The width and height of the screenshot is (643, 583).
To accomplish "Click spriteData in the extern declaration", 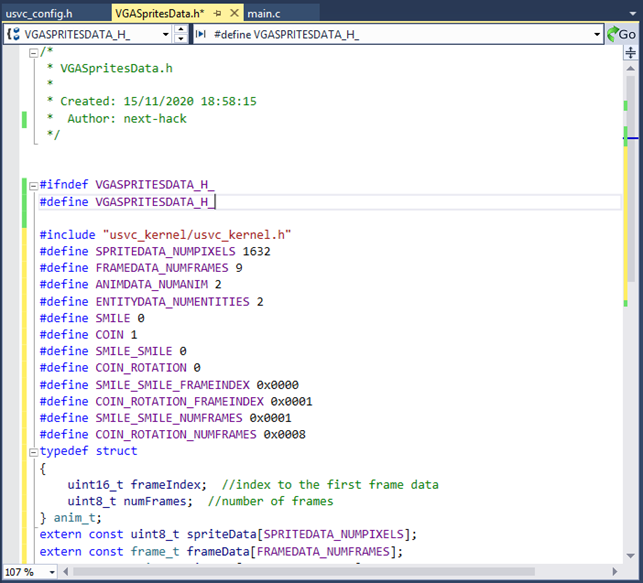I will tap(221, 534).
